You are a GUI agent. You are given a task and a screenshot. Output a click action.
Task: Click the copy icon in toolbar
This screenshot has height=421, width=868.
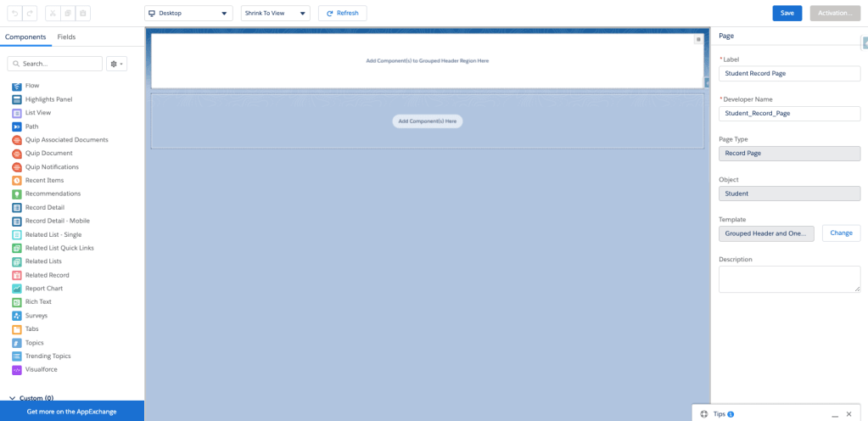click(x=67, y=14)
